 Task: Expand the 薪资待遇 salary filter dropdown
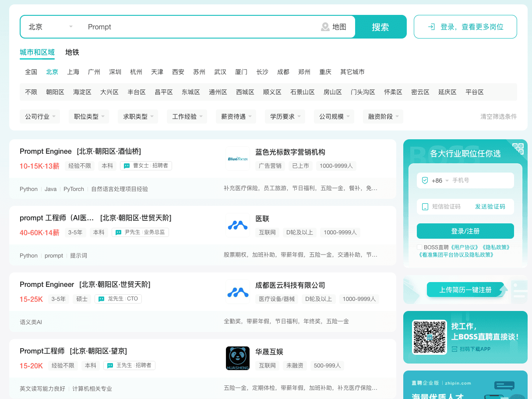point(236,116)
